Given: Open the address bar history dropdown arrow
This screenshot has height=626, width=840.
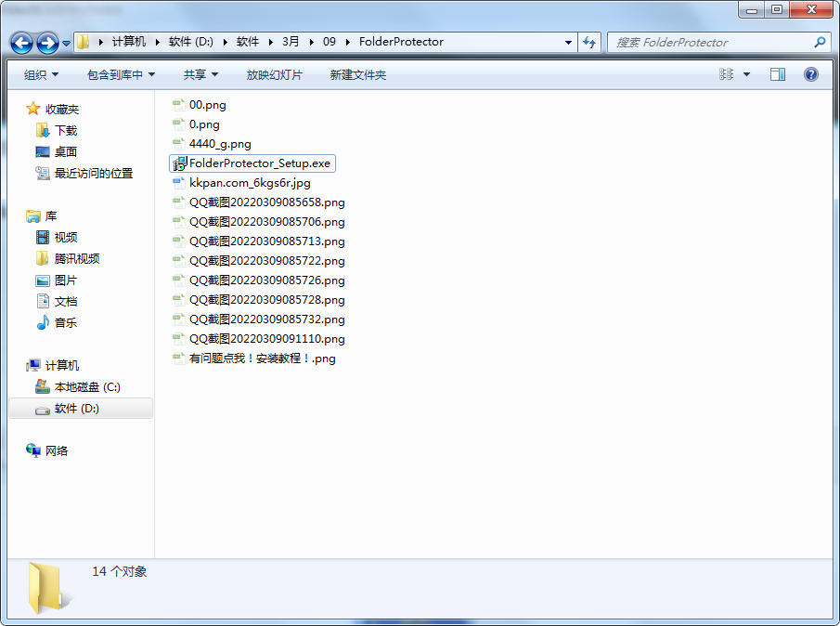Looking at the screenshot, I should [x=568, y=42].
